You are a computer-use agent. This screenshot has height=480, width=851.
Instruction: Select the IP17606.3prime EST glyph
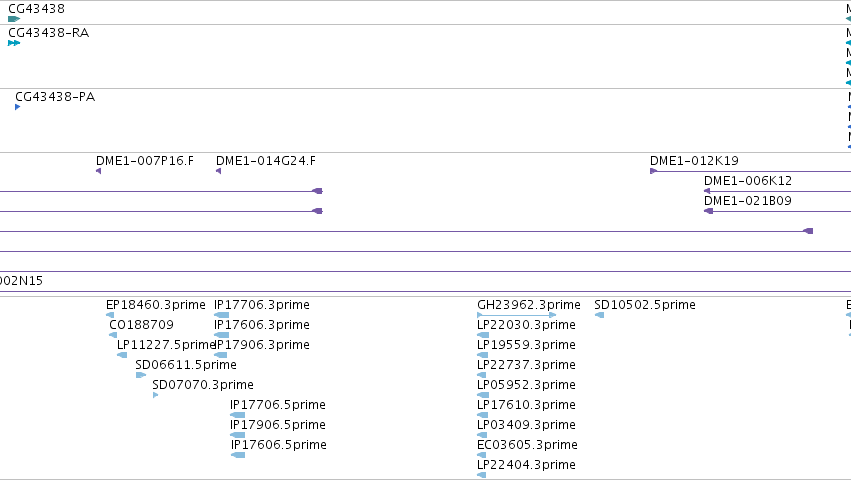click(221, 335)
